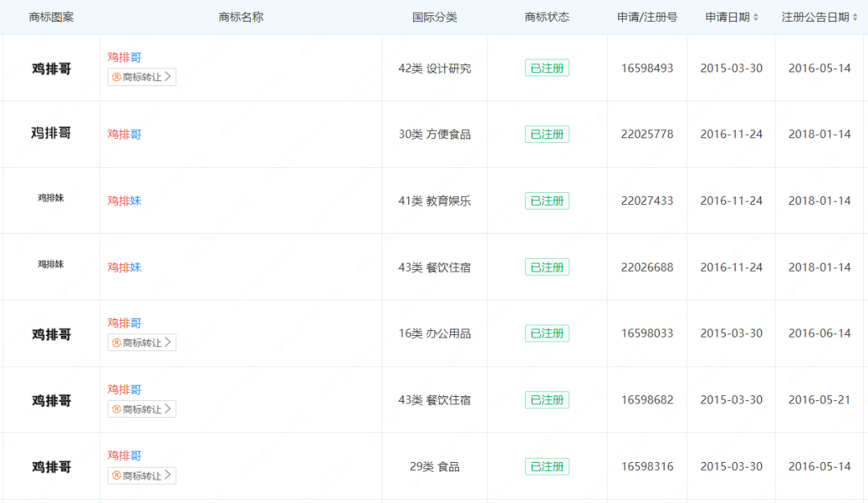Click 已注册 status badge in row 22026688

click(x=547, y=267)
